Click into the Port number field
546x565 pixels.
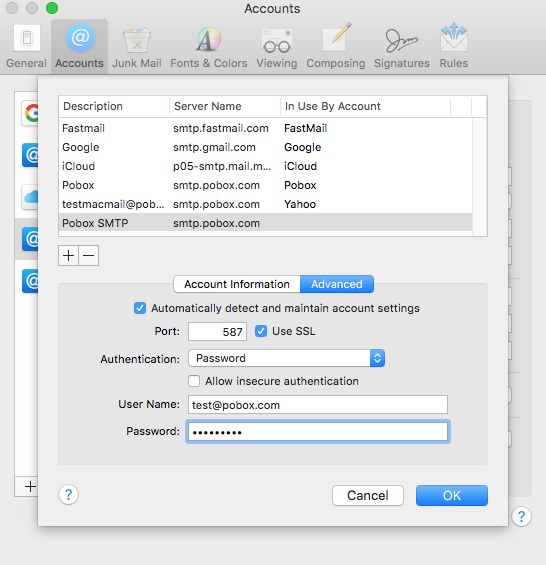pos(217,332)
